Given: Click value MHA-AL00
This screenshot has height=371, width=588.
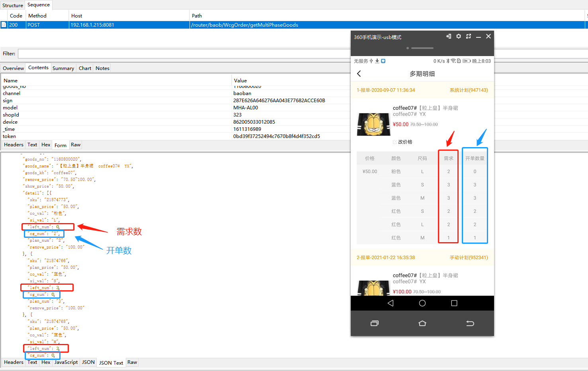Looking at the screenshot, I should pyautogui.click(x=246, y=108).
